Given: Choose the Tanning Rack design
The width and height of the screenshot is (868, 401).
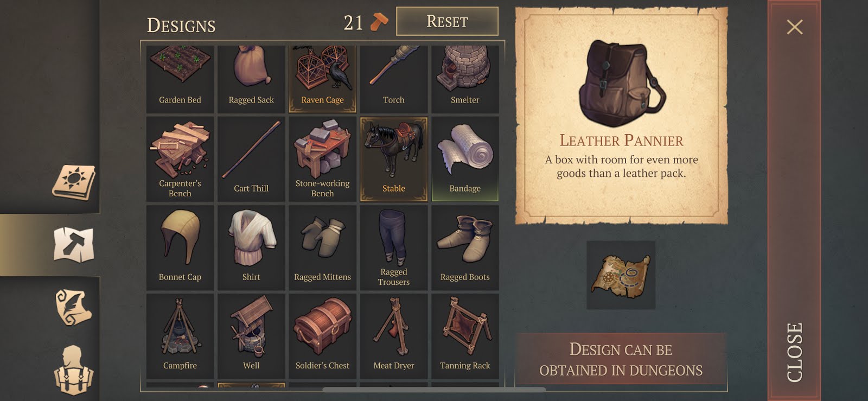Looking at the screenshot, I should click(465, 336).
